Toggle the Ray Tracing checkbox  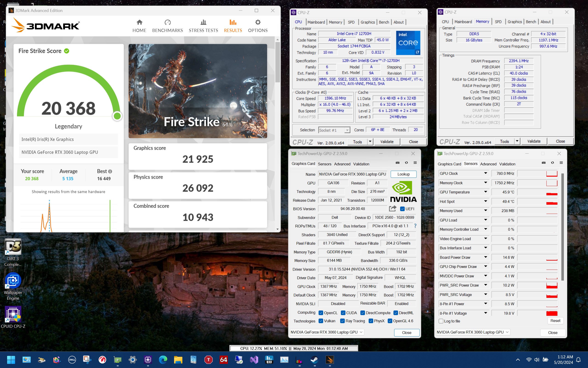342,321
